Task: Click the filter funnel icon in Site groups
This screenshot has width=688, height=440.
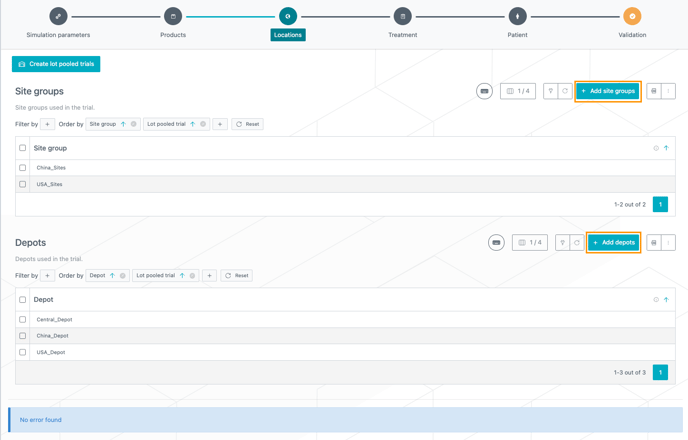Action: 551,91
